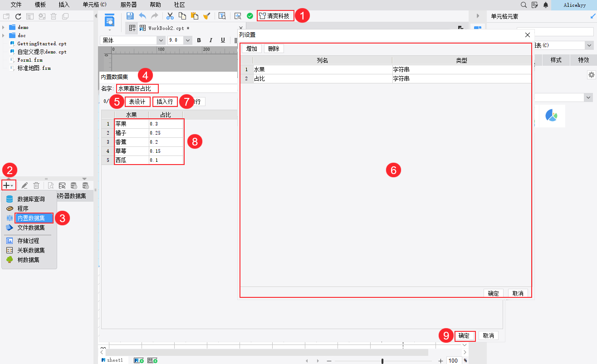
Task: Open GettingStarted.cpt in file tree
Action: click(42, 44)
